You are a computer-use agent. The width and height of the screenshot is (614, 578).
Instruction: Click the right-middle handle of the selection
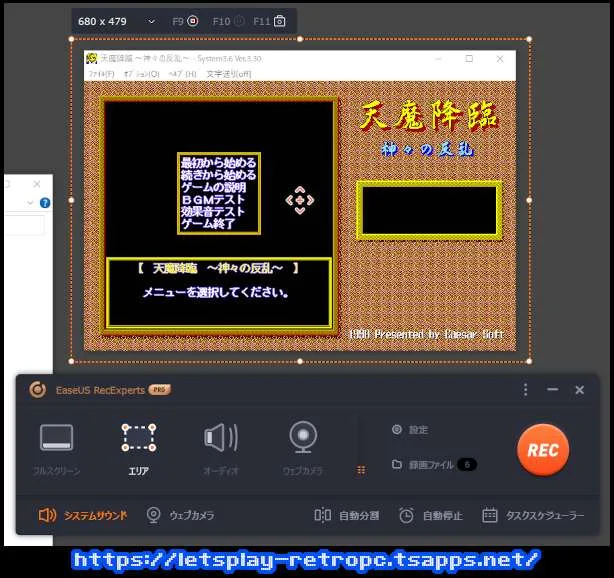coord(529,200)
